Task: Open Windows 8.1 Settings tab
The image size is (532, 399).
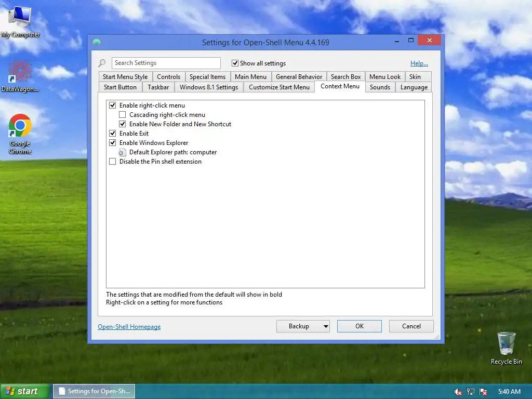Action: click(x=209, y=87)
